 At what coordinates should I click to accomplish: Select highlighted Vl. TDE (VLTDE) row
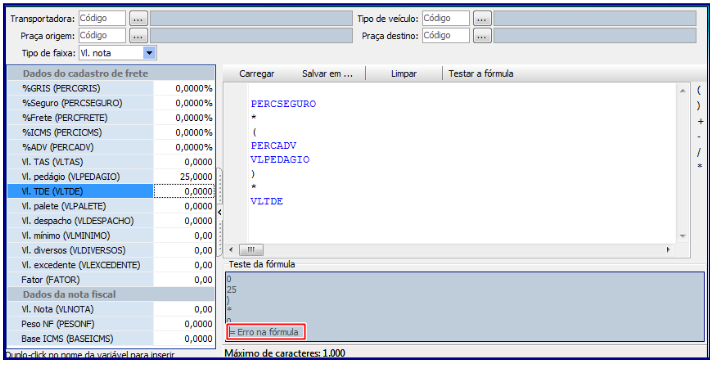111,192
